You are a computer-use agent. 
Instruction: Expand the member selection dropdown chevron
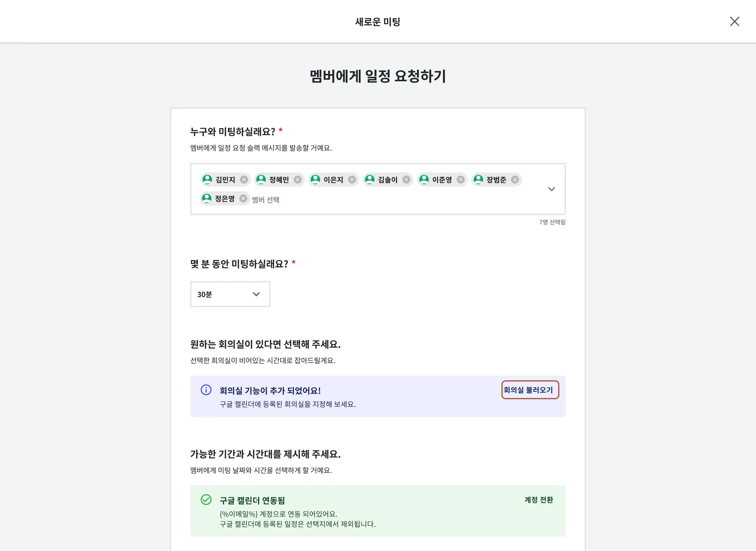pyautogui.click(x=551, y=189)
